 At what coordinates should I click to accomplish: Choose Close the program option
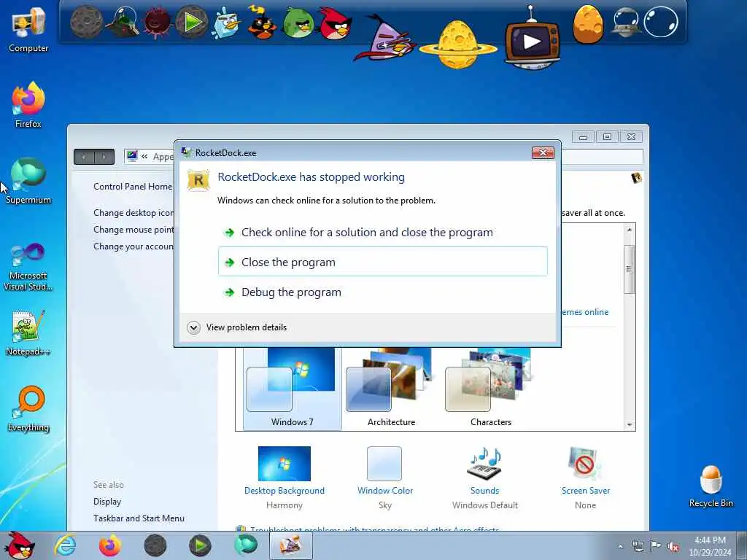(x=382, y=262)
